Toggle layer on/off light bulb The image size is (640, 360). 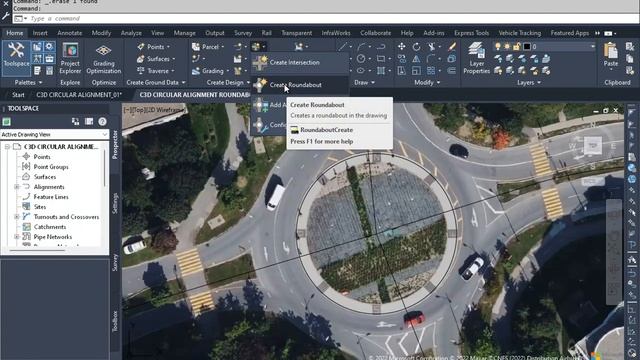point(498,47)
